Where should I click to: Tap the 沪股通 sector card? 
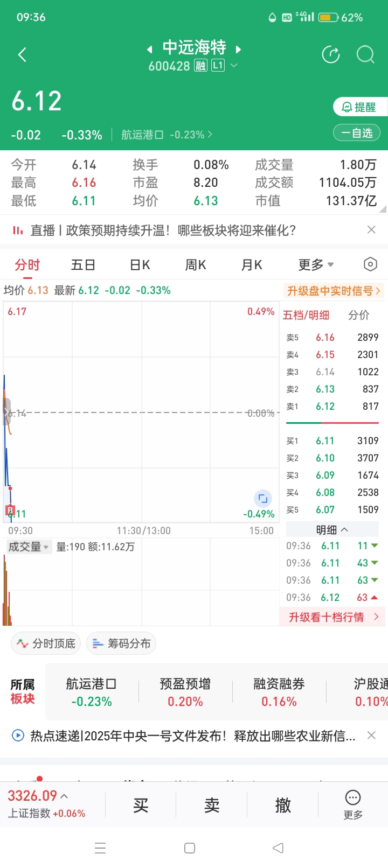point(371,692)
